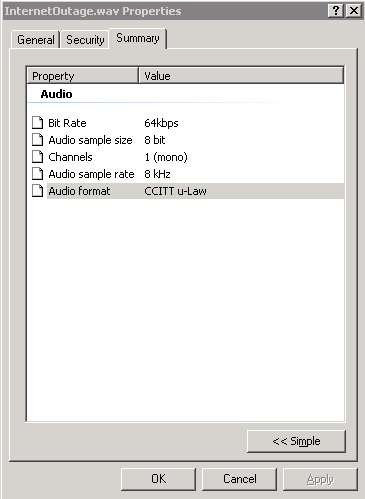
Task: Select the Channels row label
Action: click(70, 157)
